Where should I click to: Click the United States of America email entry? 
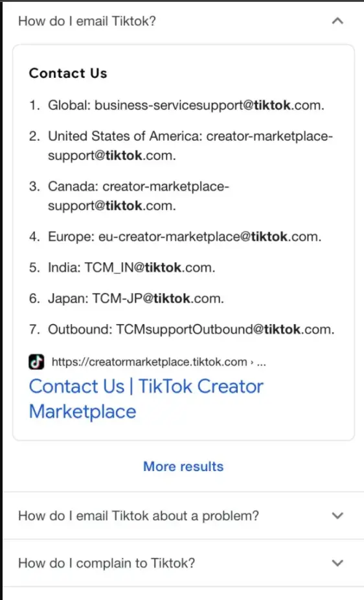click(190, 146)
